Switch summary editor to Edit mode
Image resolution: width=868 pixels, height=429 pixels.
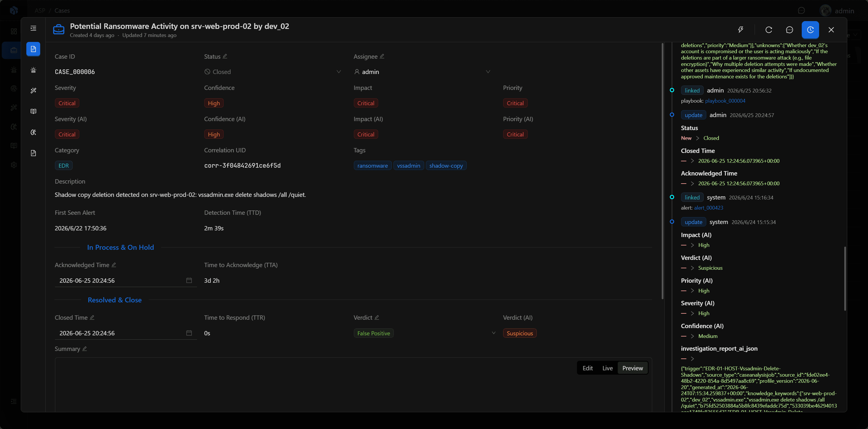(x=587, y=368)
